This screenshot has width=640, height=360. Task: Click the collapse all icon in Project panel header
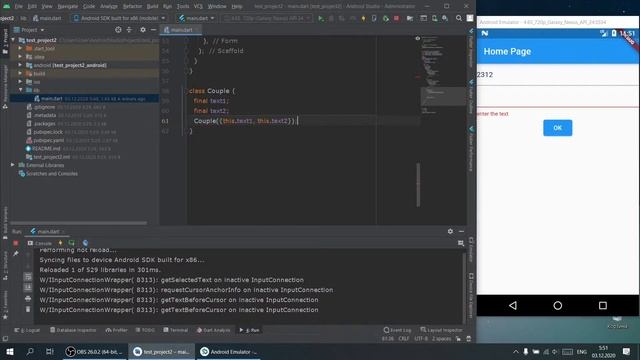pyautogui.click(x=129, y=30)
